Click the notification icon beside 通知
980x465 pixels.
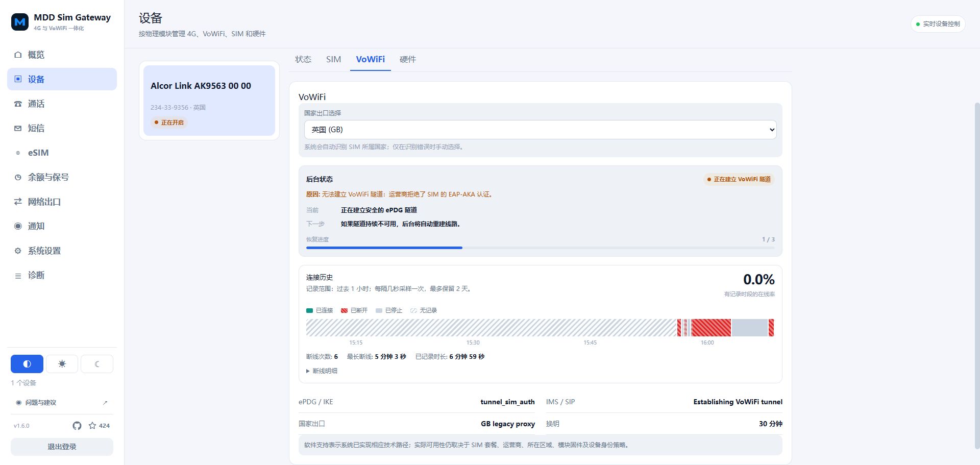[18, 226]
